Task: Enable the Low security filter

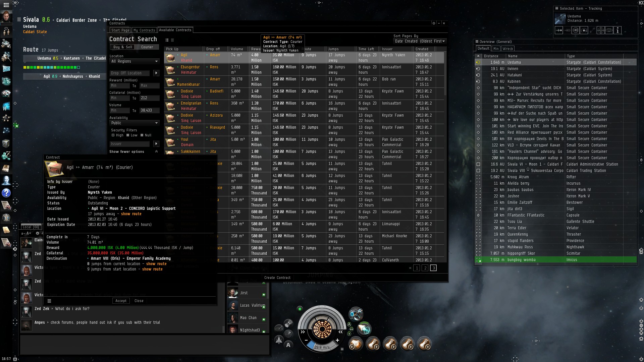Action: coord(128,135)
